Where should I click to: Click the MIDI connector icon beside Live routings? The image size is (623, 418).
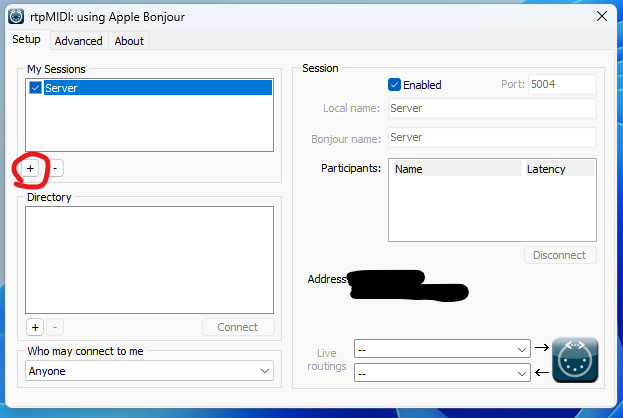coord(575,360)
